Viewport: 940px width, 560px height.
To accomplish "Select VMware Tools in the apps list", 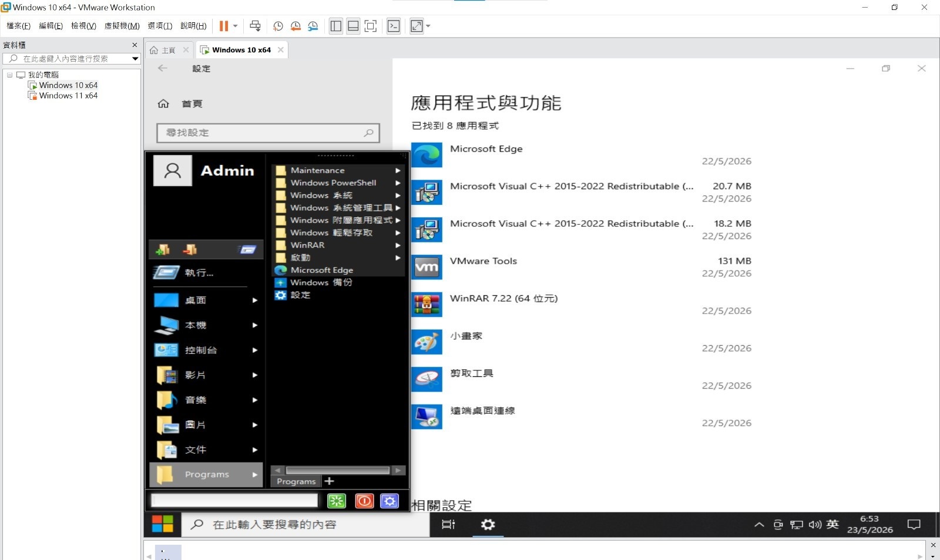I will click(582, 267).
